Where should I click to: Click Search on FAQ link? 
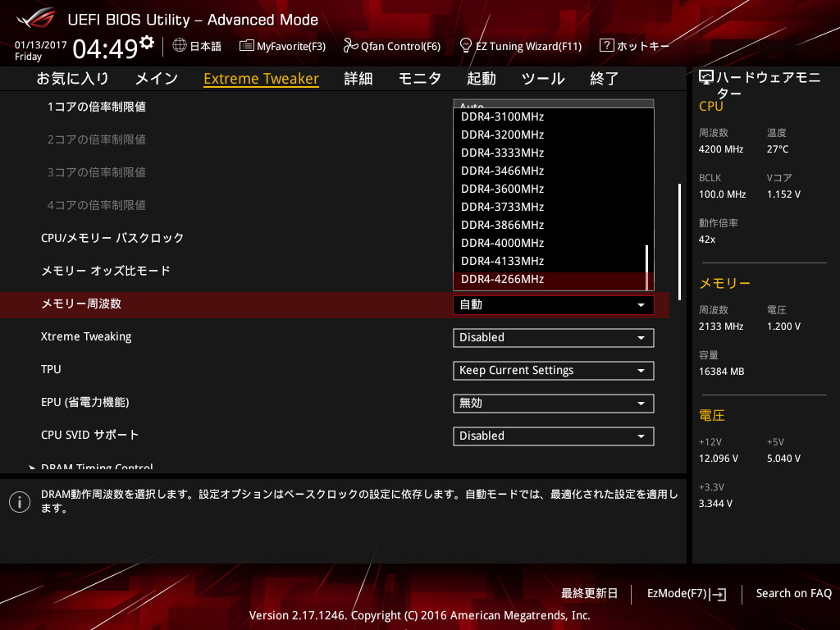pyautogui.click(x=794, y=594)
